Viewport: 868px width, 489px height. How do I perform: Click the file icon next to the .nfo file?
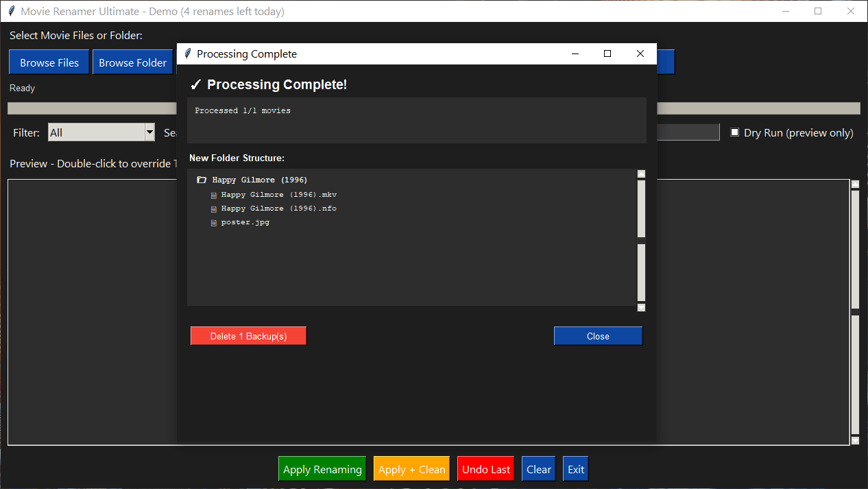(x=213, y=208)
